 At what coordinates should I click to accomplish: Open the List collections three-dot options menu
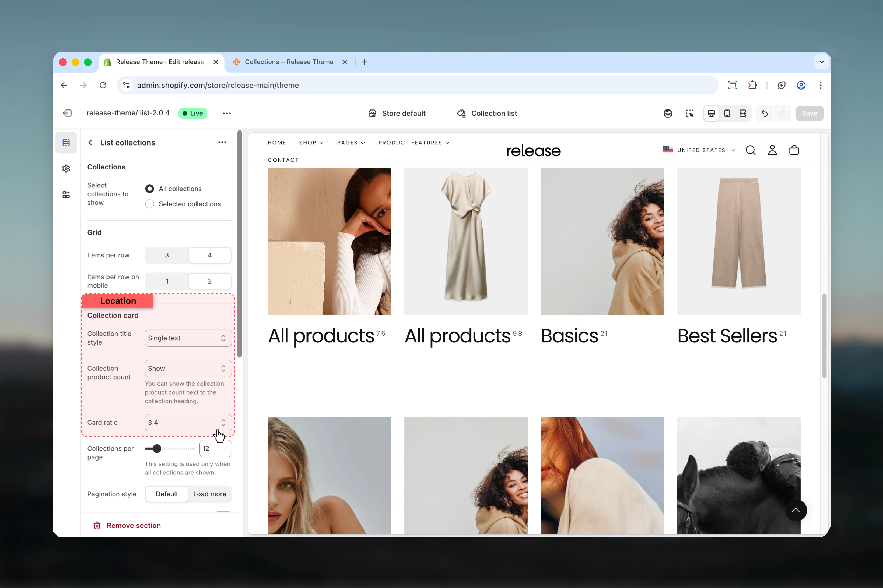222,143
